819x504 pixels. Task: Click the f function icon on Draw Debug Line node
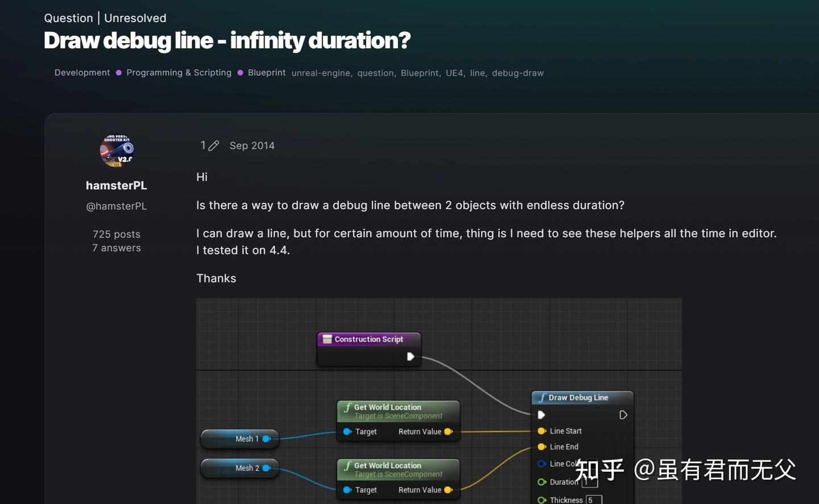point(544,397)
